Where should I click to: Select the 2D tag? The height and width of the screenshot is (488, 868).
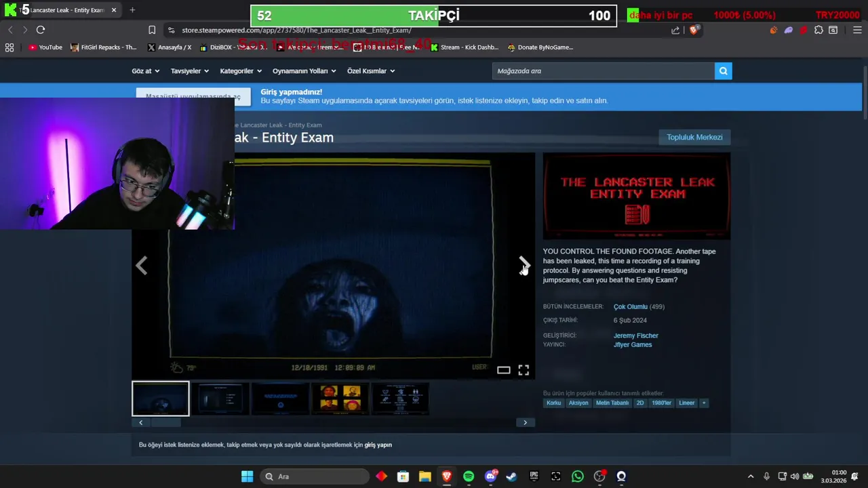(x=640, y=403)
